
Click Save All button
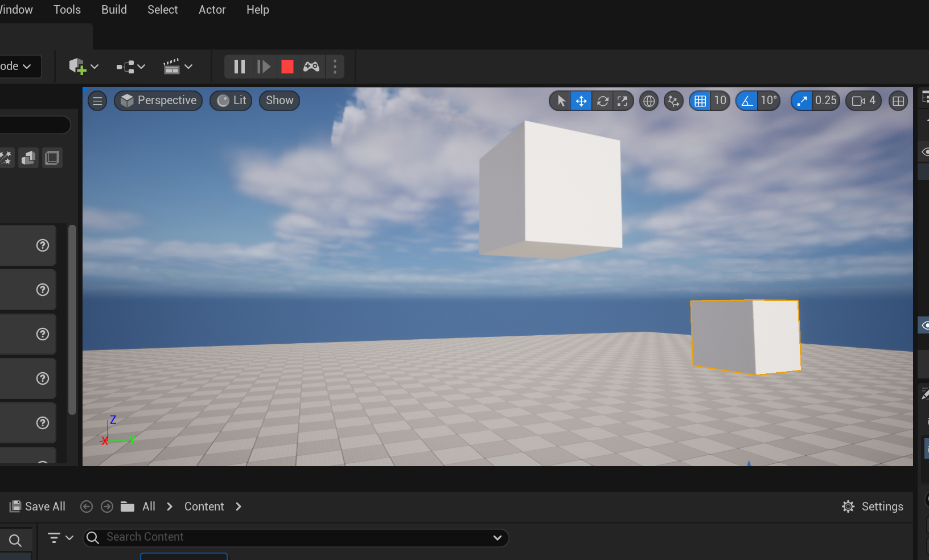(x=38, y=507)
